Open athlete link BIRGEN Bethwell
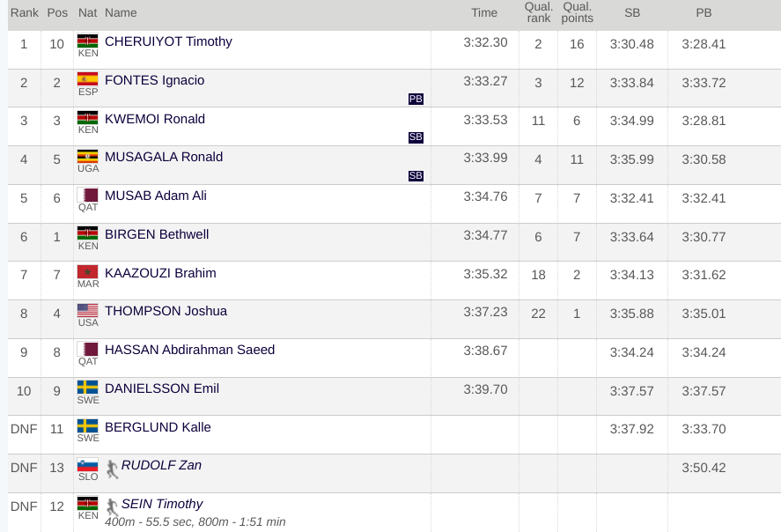This screenshot has height=532, width=781. pyautogui.click(x=157, y=234)
